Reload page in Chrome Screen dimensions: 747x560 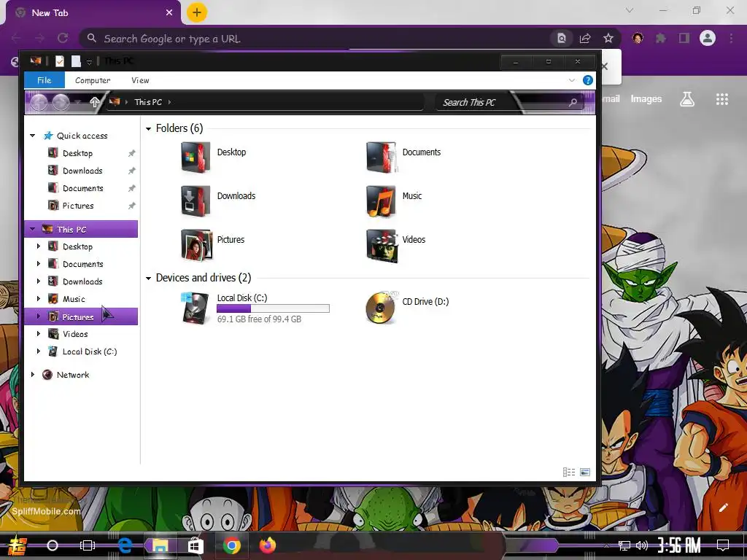[63, 38]
